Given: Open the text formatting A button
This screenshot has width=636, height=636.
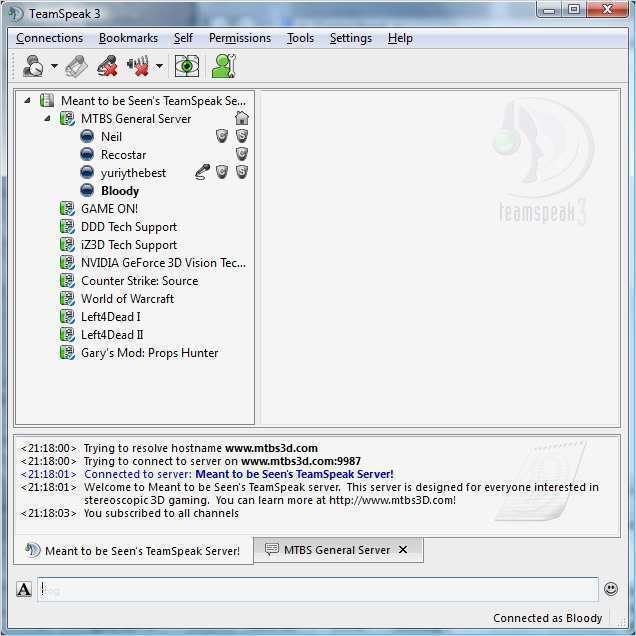Looking at the screenshot, I should (24, 589).
